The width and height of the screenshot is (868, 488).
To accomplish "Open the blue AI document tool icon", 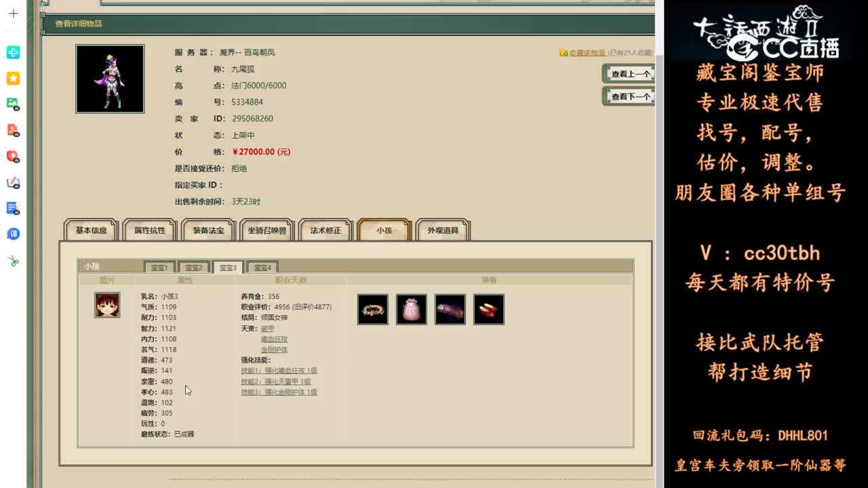I will click(13, 208).
